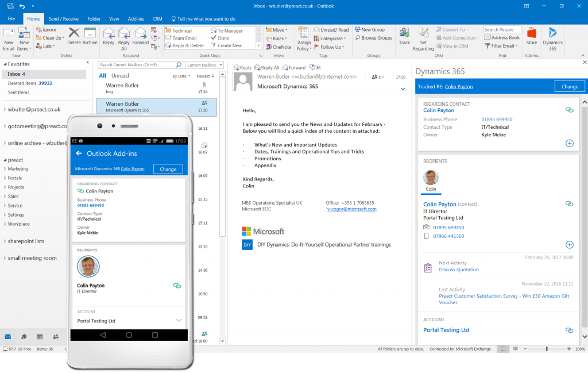
Task: Open the Office Store add-ins
Action: 531,36
